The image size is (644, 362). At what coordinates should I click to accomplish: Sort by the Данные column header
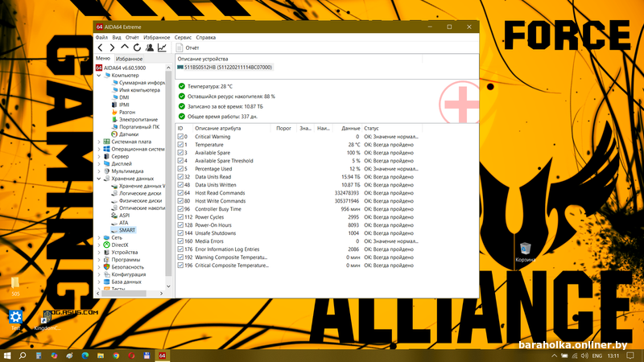coord(347,129)
